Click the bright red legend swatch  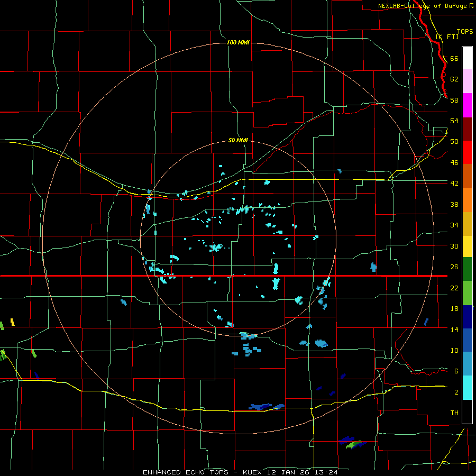point(467,152)
